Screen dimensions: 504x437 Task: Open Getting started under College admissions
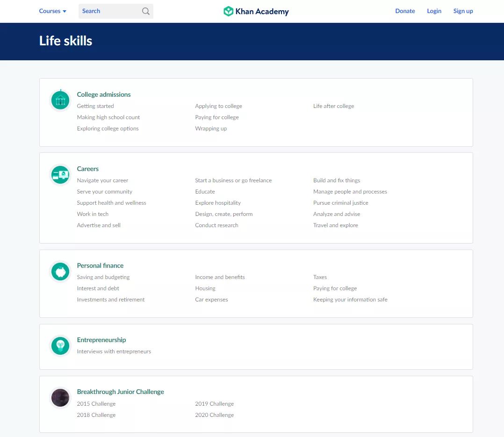point(95,106)
